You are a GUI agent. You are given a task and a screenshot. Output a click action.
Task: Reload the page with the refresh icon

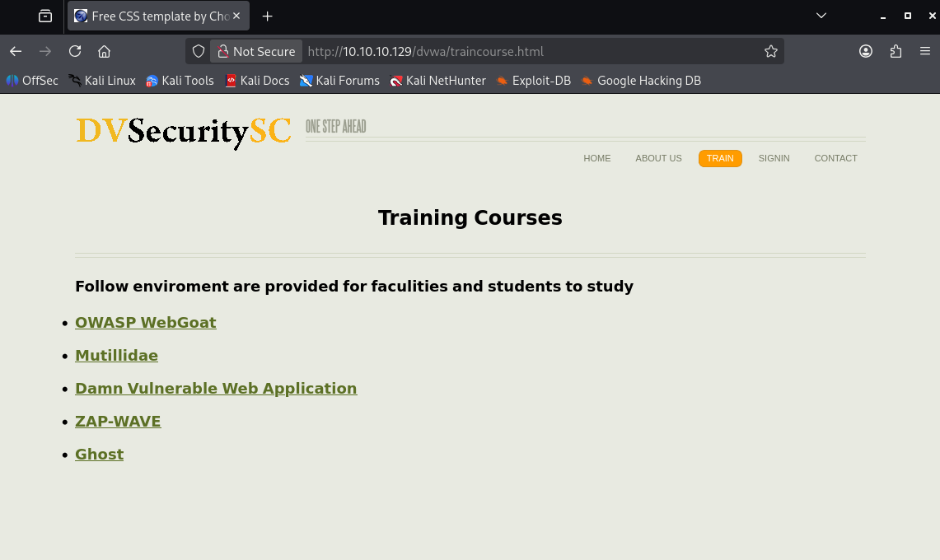pos(75,51)
